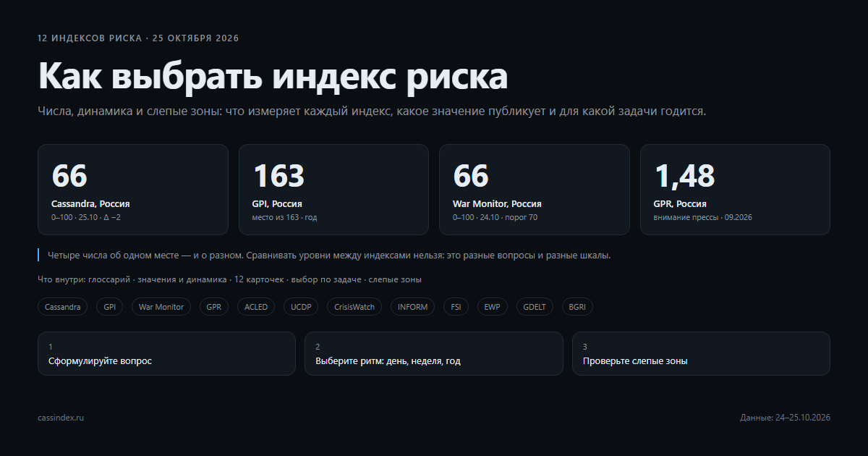Select the UCDP tag chip
The width and height of the screenshot is (868, 456).
point(301,307)
